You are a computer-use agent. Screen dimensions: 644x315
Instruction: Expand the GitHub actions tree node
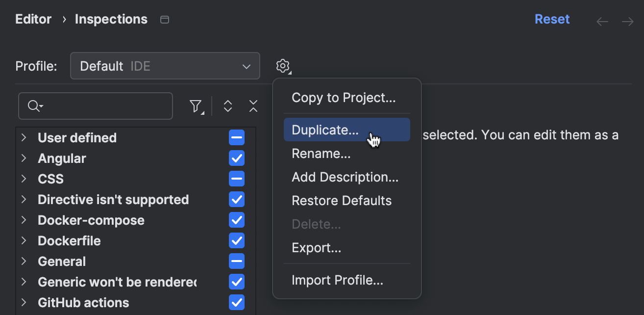pos(24,303)
